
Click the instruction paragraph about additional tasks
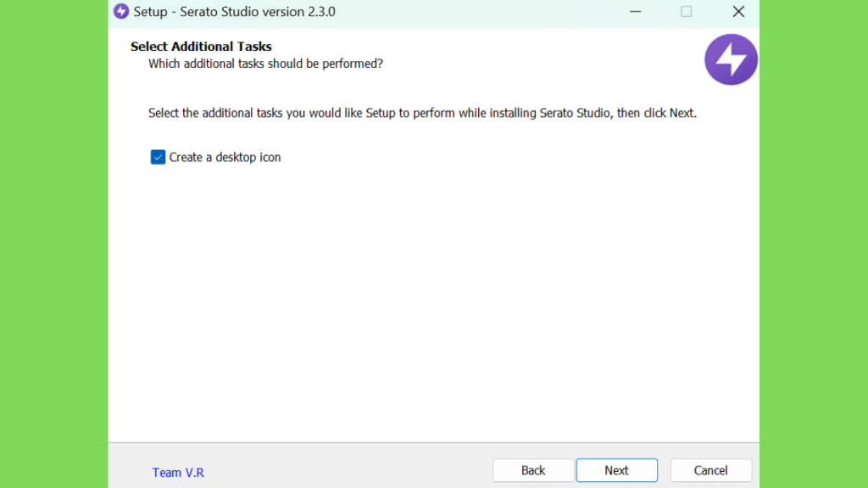(422, 113)
